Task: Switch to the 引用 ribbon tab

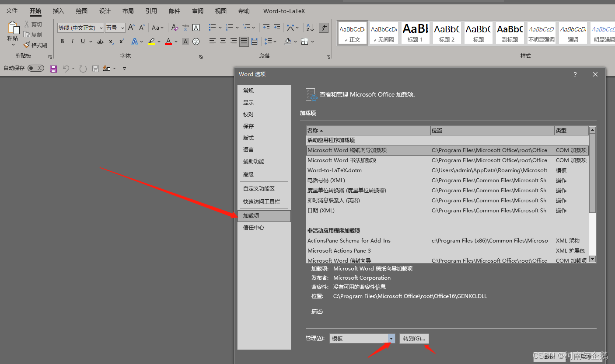Action: point(151,11)
